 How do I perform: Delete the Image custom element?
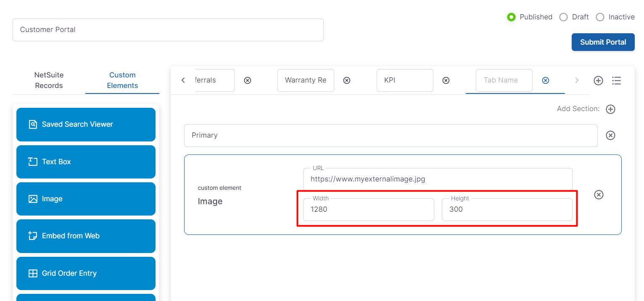tap(599, 194)
